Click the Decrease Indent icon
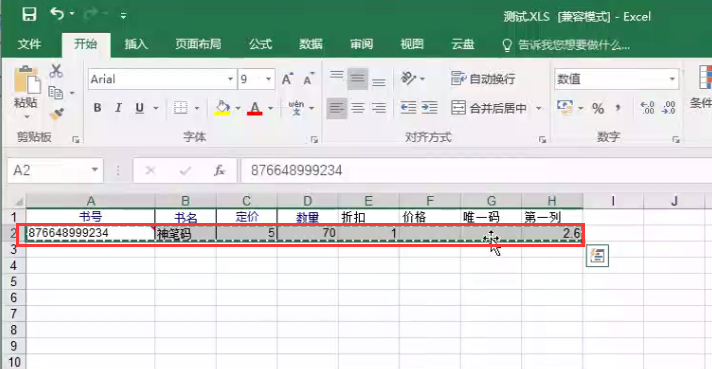The width and height of the screenshot is (712, 369). click(x=408, y=108)
